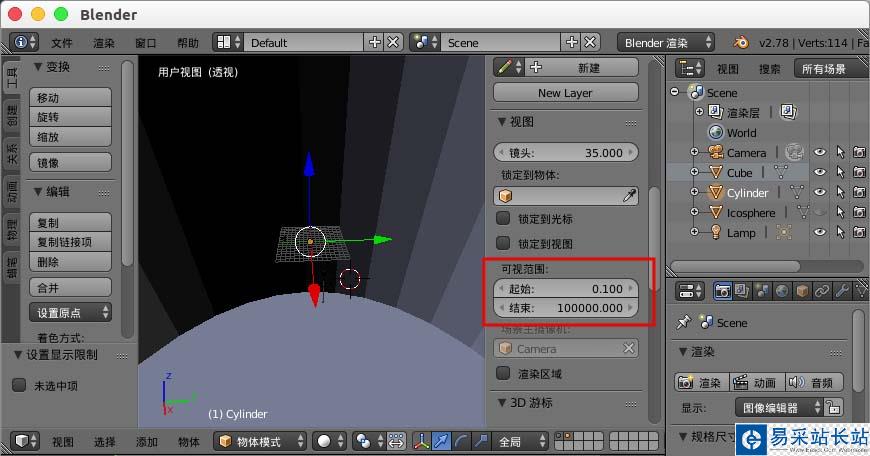870x456 pixels.
Task: Click the lock icon beside 图像编辑器 display dropdown
Action: (833, 408)
